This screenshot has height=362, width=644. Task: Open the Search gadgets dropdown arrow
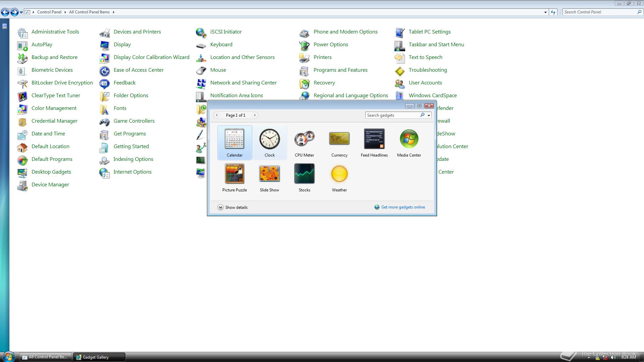(429, 115)
